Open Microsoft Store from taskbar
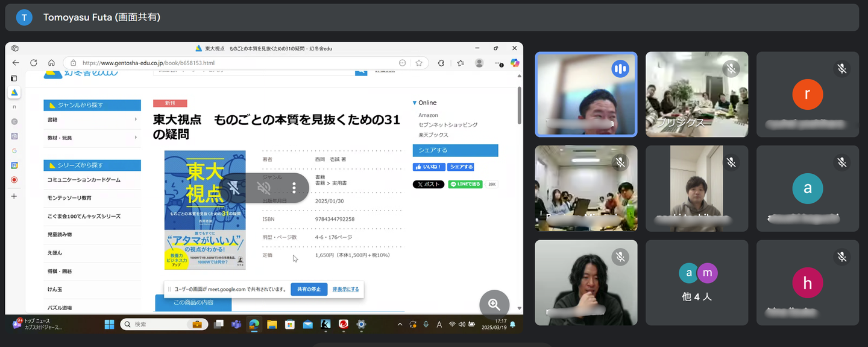Viewport: 868px width, 347px height. 290,325
